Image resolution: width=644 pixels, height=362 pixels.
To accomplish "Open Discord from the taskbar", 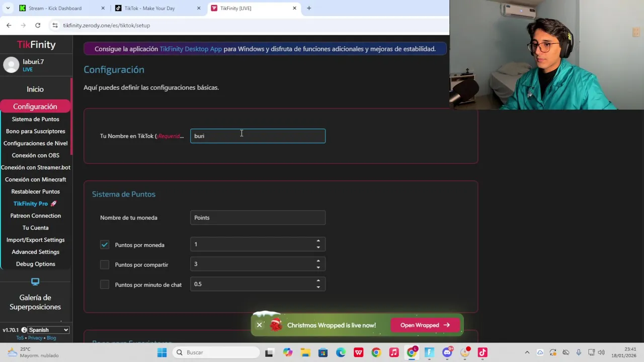I will (x=447, y=352).
